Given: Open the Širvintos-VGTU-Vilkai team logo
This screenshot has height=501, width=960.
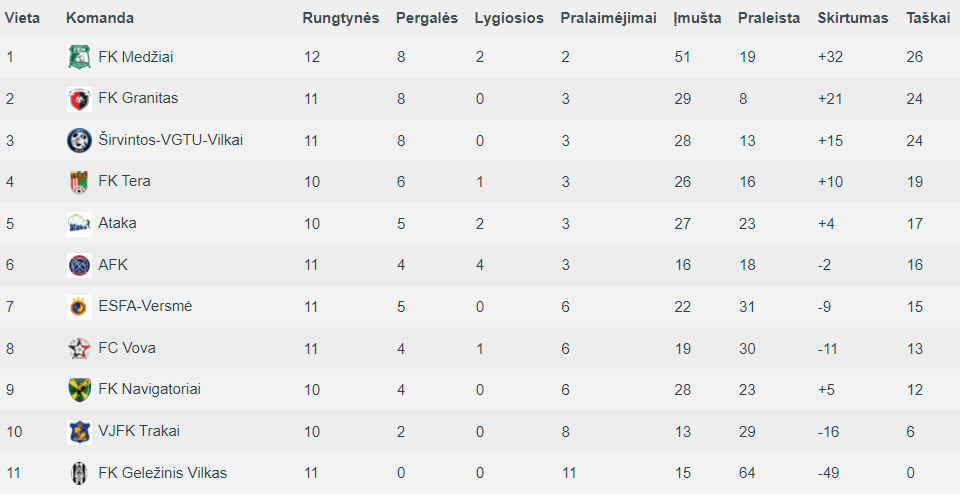Looking at the screenshot, I should (79, 140).
